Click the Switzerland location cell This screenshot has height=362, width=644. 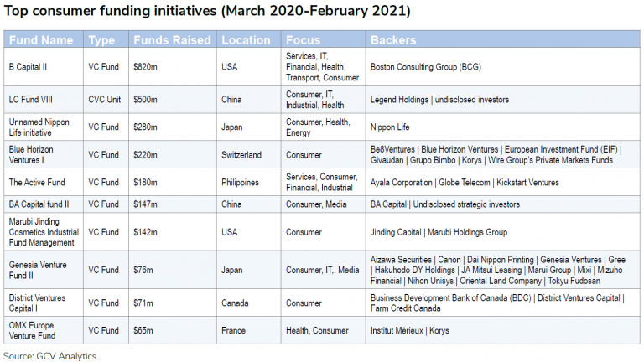tap(241, 155)
